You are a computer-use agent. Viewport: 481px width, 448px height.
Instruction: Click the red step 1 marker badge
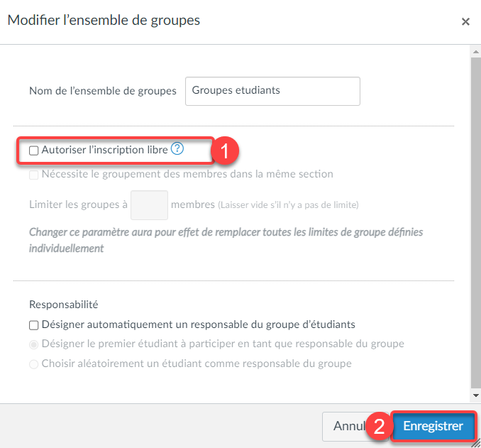coord(225,151)
